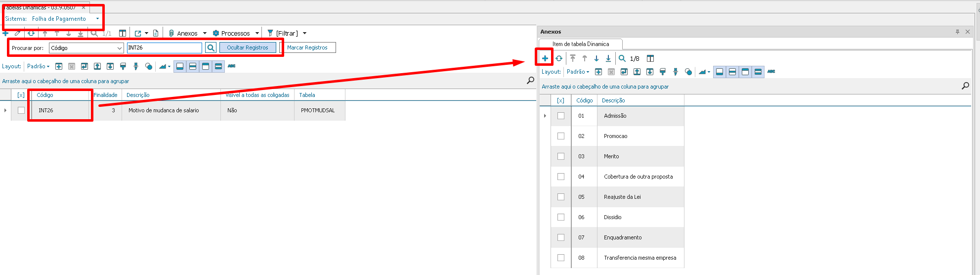Screen dimensions: 980x275
Task: Click the Ocultar Registros button
Action: (x=248, y=47)
